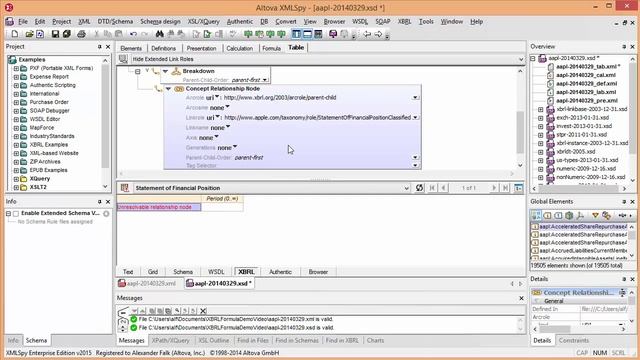
Task: Click the Save floppy disk icon
Action: (x=55, y=34)
